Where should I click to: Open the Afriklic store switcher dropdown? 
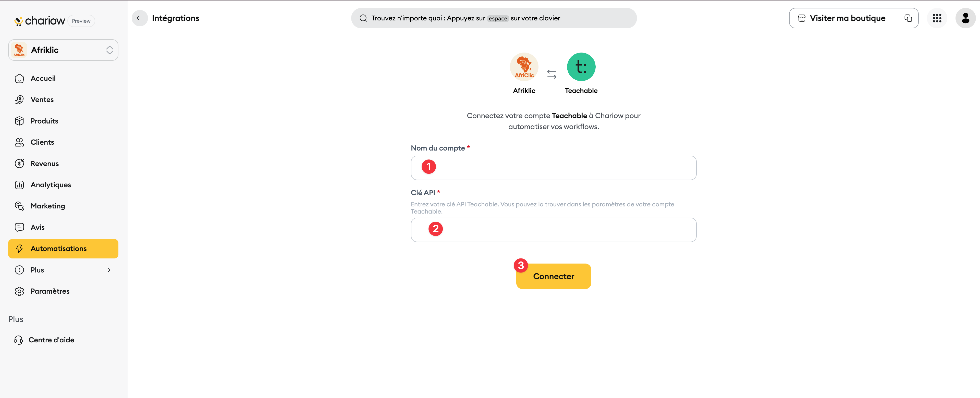(63, 50)
